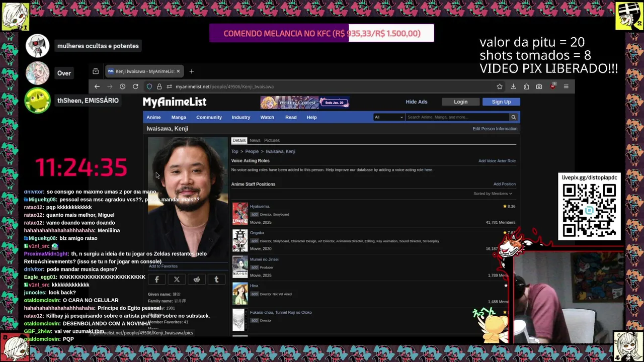Switch to the News tab
The height and width of the screenshot is (362, 644).
(x=255, y=140)
